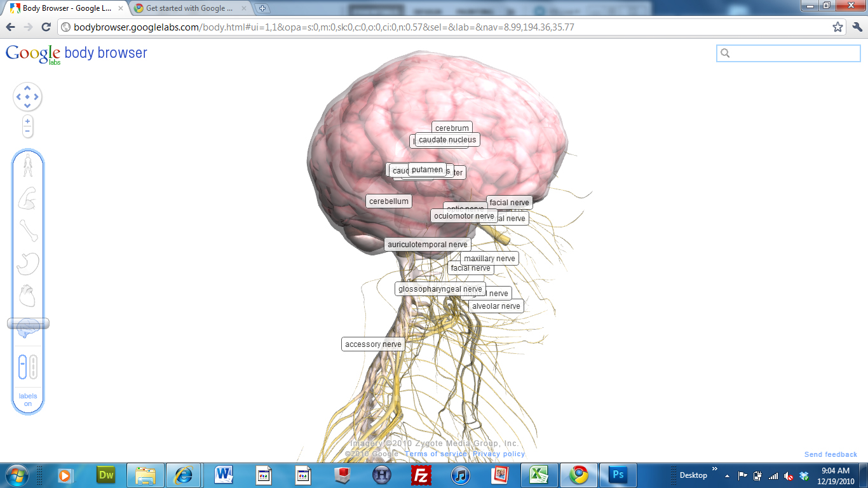Open Windows Explorer folder in taskbar
Screen dimensions: 868x488
[x=146, y=475]
